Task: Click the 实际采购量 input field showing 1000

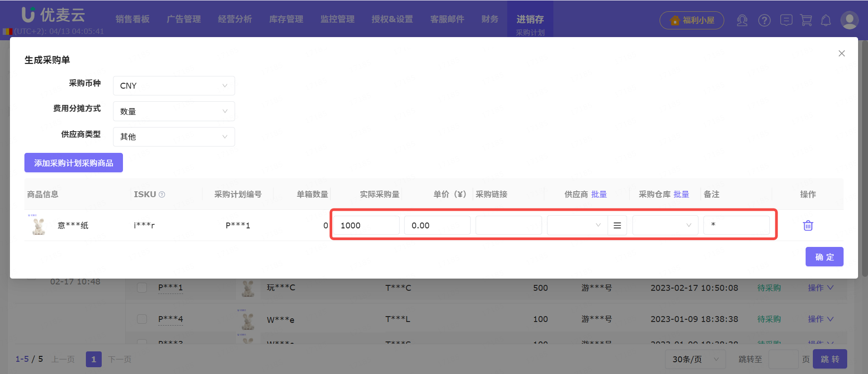Action: point(367,225)
